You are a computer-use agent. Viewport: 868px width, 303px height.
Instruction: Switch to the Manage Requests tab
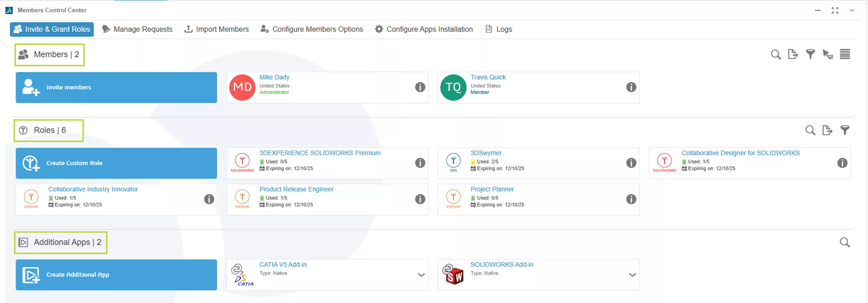click(x=137, y=29)
